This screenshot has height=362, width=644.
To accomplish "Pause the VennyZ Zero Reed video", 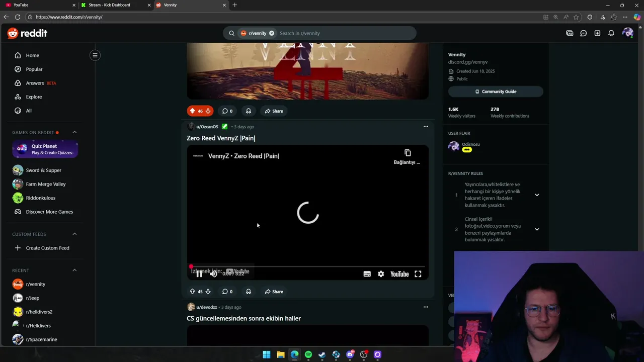I will (199, 274).
